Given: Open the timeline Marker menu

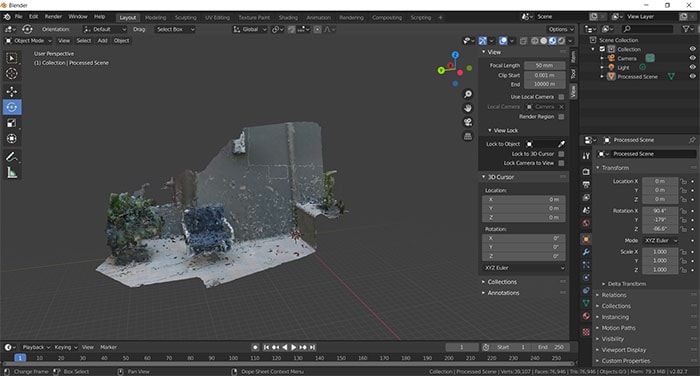Looking at the screenshot, I should [108, 347].
